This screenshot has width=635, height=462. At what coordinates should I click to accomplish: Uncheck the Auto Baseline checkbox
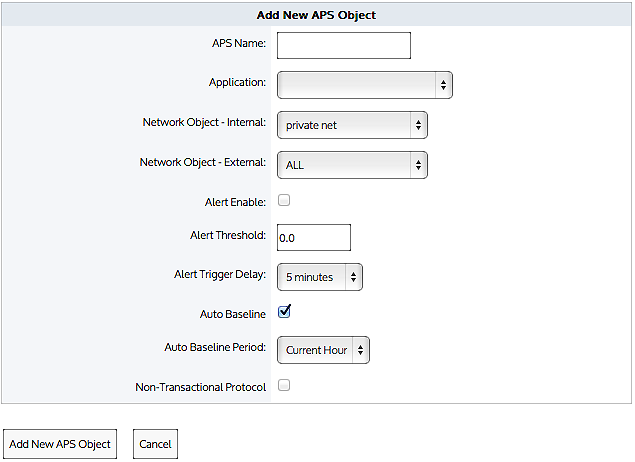[x=284, y=312]
